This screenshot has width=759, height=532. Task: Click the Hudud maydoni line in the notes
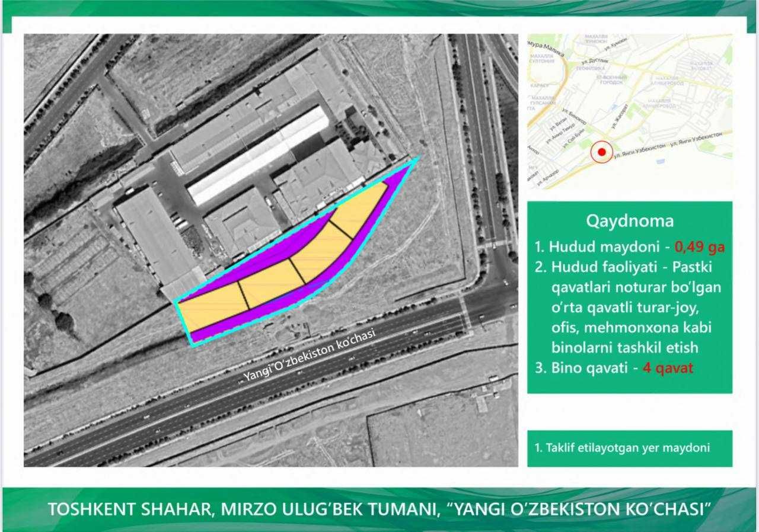tap(630, 246)
